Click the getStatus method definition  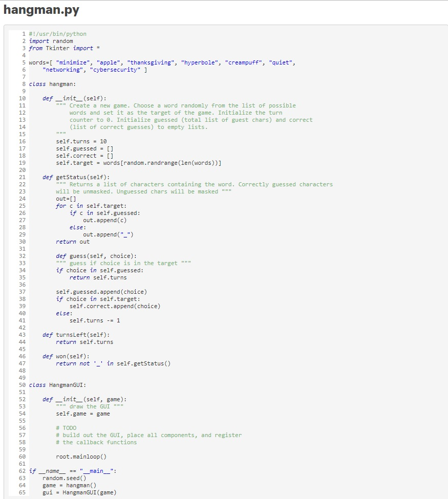[77, 177]
